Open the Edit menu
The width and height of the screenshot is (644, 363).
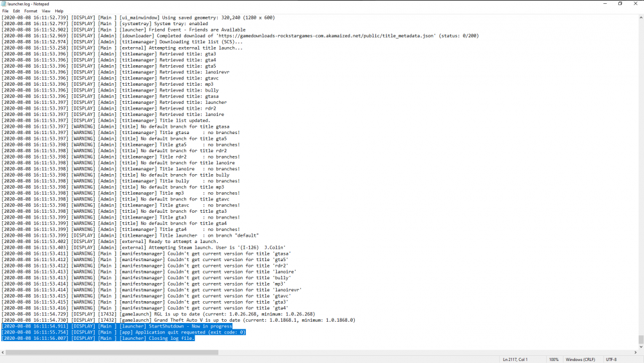click(x=17, y=11)
